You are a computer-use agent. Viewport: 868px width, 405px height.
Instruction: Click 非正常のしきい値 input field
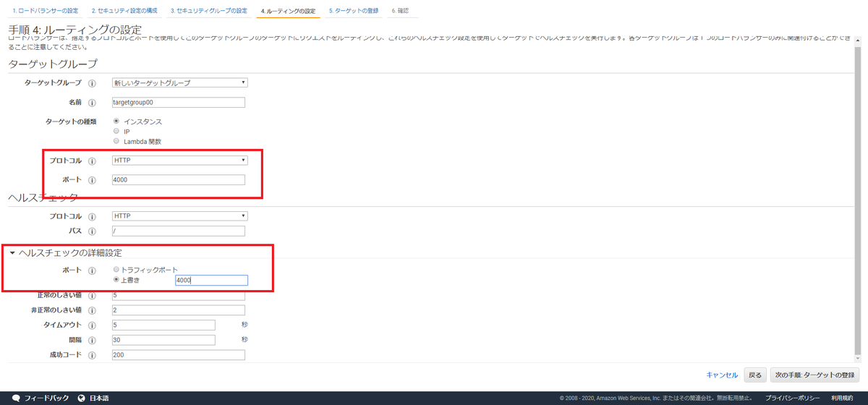179,310
